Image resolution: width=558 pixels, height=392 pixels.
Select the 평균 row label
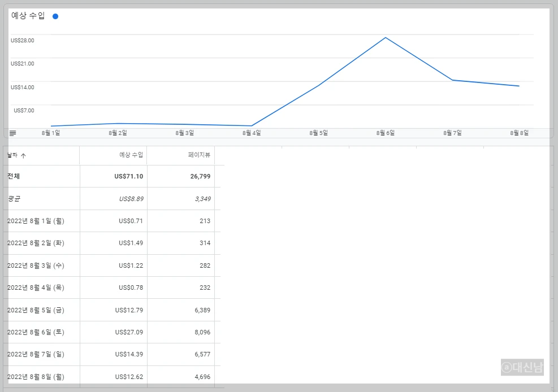point(14,199)
